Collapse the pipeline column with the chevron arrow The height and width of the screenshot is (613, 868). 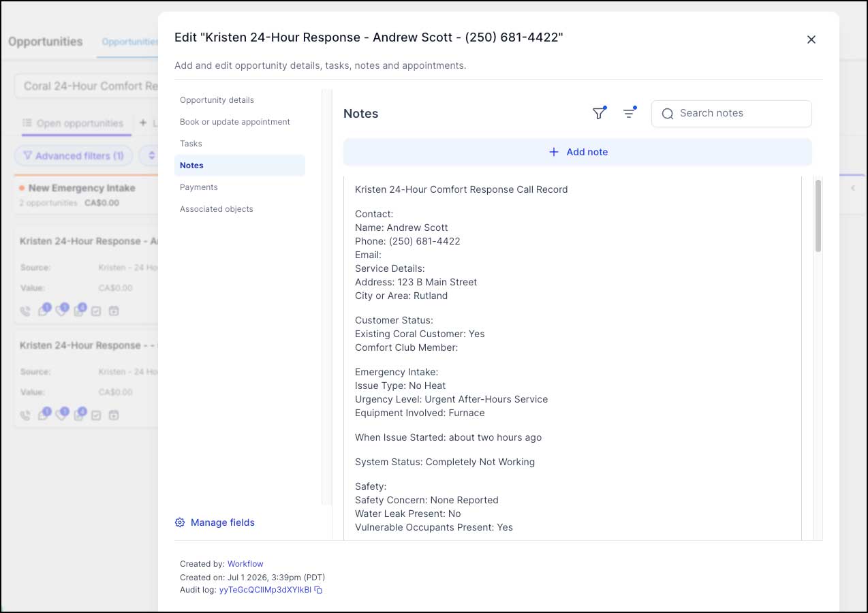pos(852,188)
